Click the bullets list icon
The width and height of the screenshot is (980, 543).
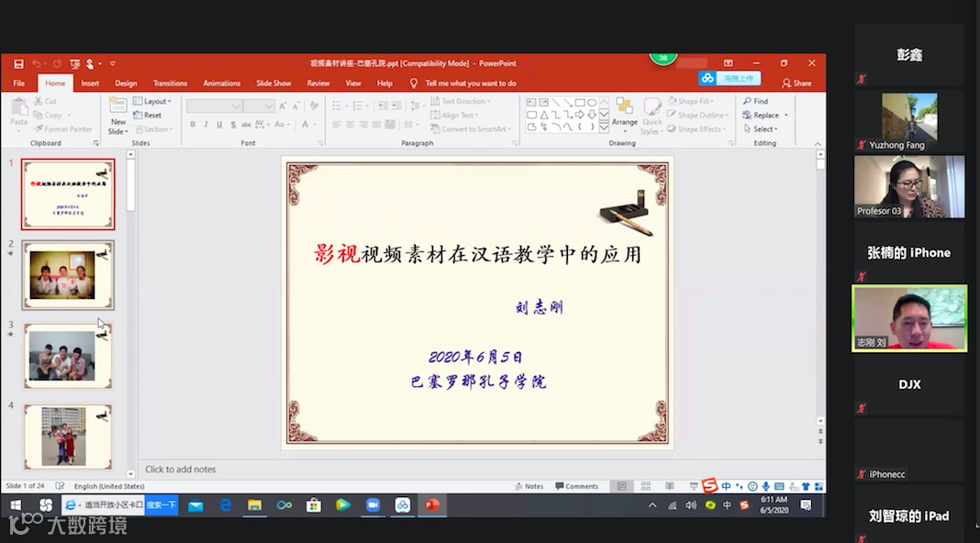tap(338, 106)
